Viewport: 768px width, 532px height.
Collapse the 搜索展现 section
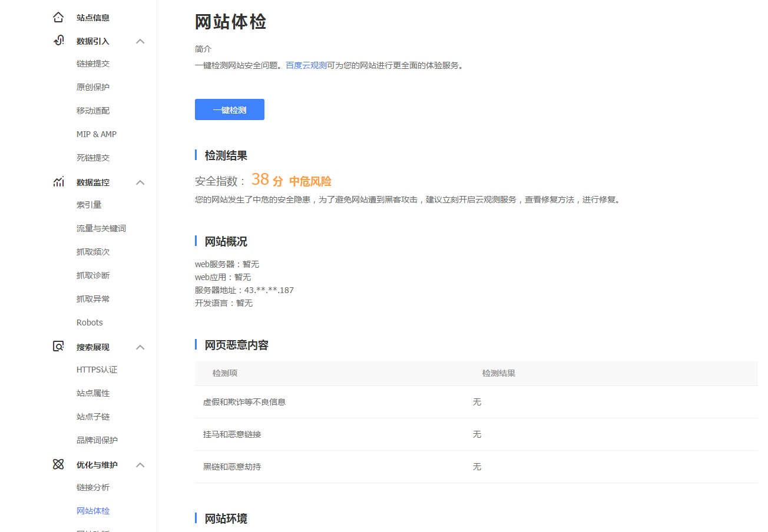[x=140, y=347]
